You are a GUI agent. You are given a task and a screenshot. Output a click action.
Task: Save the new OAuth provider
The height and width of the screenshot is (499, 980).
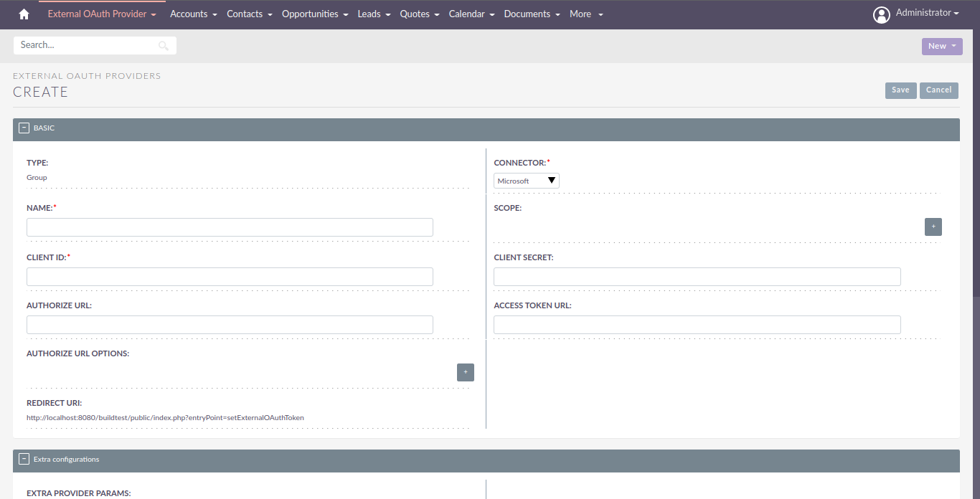pyautogui.click(x=900, y=90)
